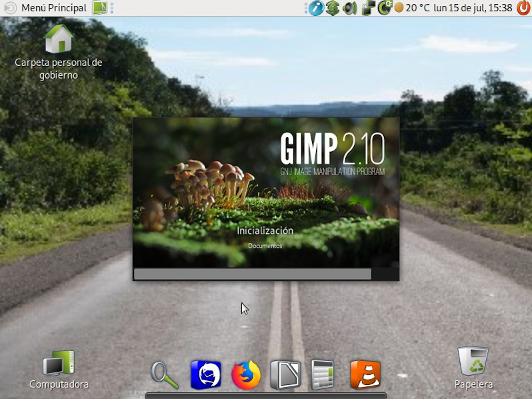Click the Computadora label text
Screen dimensions: 532x399
pos(59,384)
